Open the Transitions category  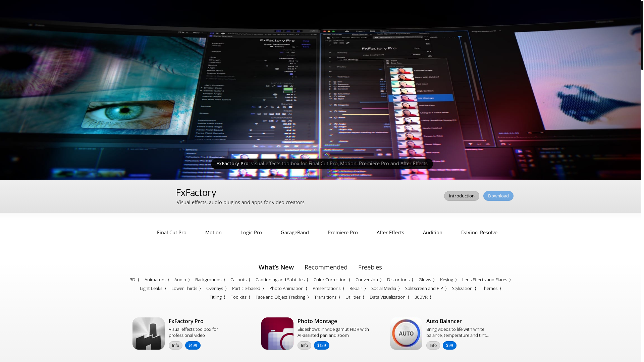[327, 297]
